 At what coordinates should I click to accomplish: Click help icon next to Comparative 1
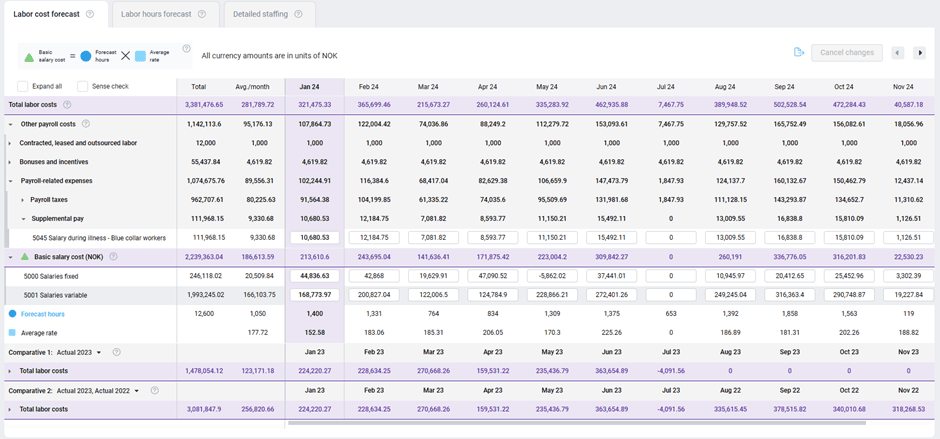coord(116,352)
